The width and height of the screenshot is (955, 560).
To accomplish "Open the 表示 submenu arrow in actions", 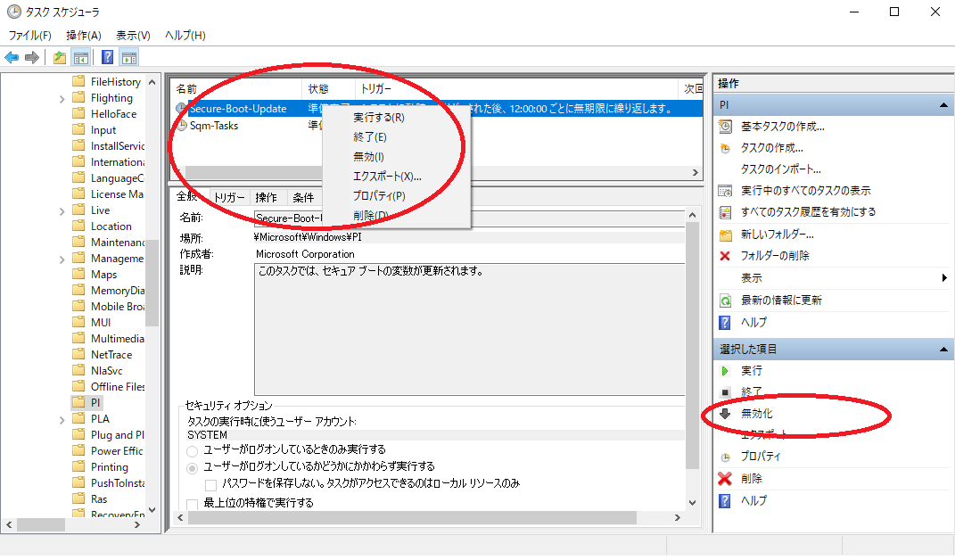I will coord(943,278).
